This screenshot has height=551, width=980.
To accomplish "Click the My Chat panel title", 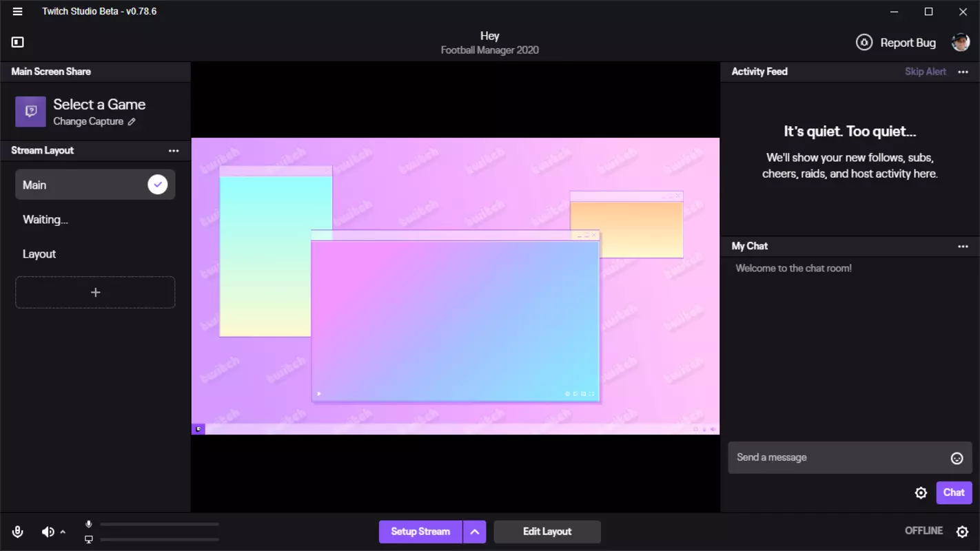I will click(750, 247).
